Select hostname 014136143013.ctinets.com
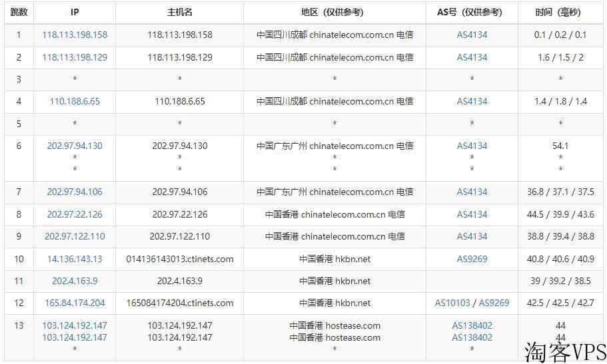 click(x=180, y=259)
